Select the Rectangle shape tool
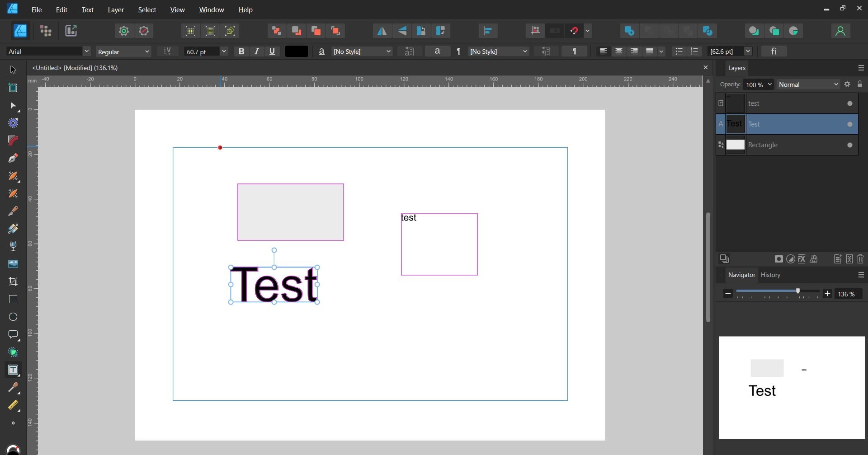868x455 pixels. (13, 299)
